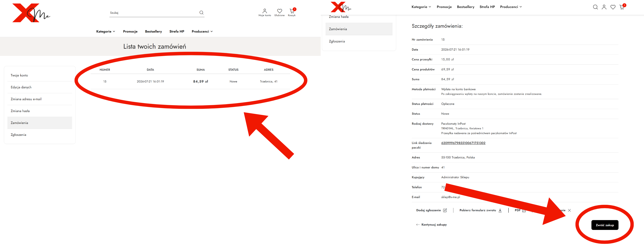644x249 pixels.
Task: Click X-Me logo on order list page
Action: (x=31, y=13)
